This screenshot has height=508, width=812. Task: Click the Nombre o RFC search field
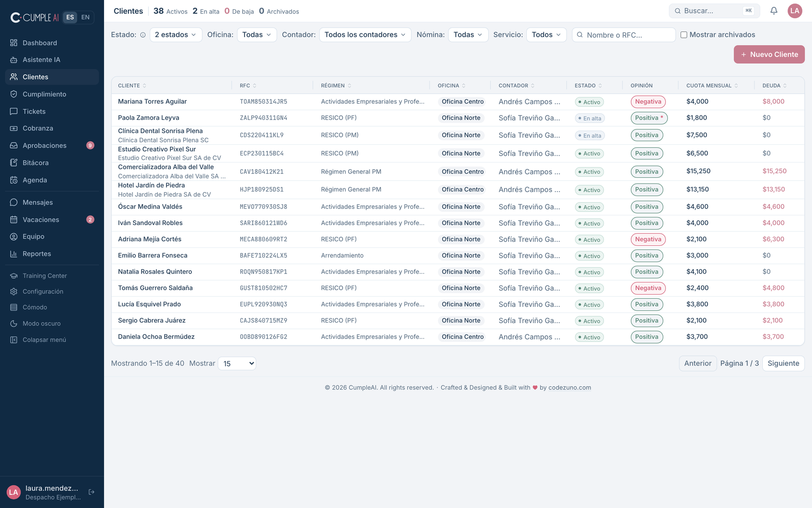624,35
